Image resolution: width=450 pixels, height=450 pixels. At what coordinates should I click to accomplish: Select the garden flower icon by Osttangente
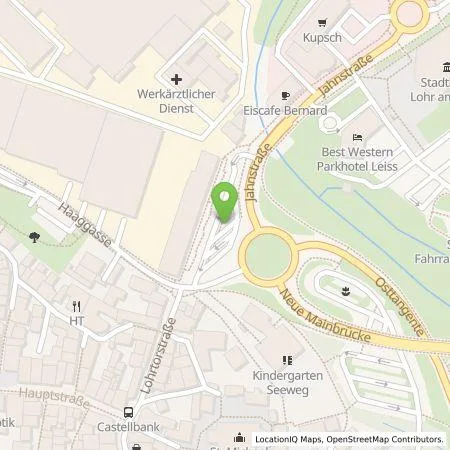coord(346,292)
